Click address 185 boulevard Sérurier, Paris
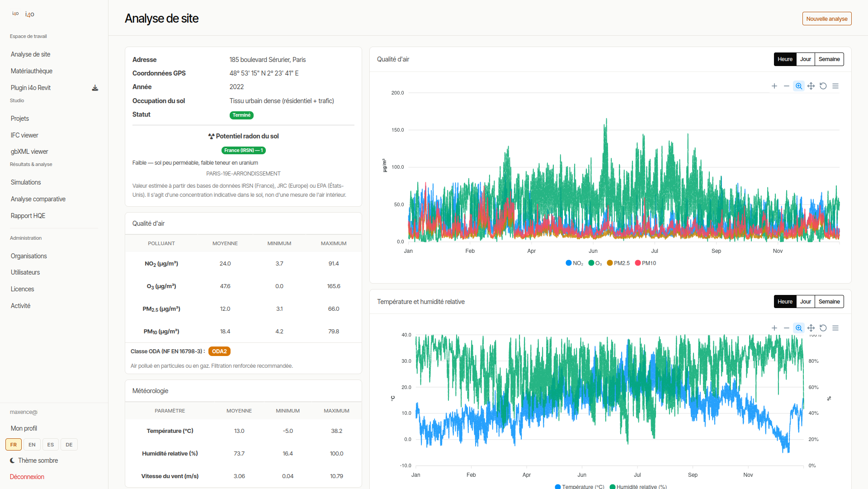The image size is (868, 489). (268, 60)
